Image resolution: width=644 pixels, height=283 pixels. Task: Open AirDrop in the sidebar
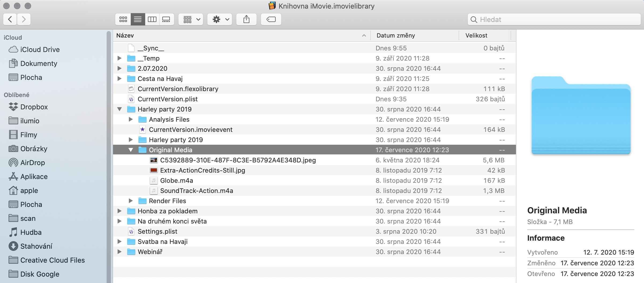[32, 163]
